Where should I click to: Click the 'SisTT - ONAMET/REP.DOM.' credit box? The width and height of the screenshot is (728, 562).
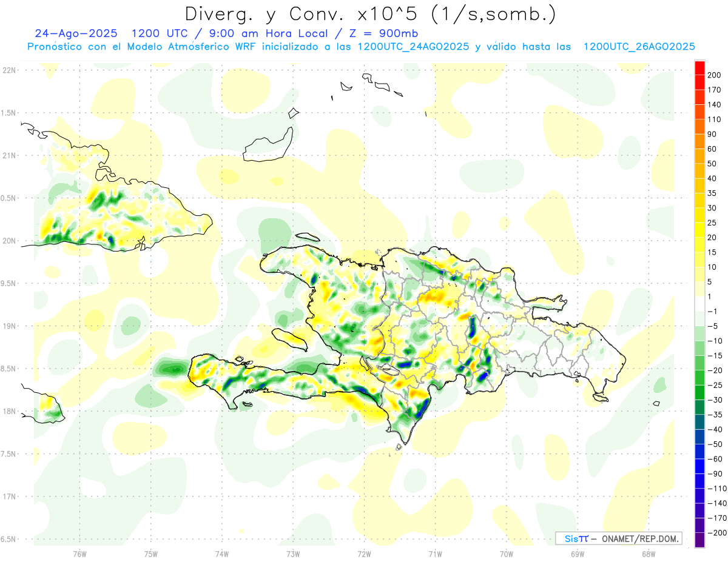tap(618, 538)
